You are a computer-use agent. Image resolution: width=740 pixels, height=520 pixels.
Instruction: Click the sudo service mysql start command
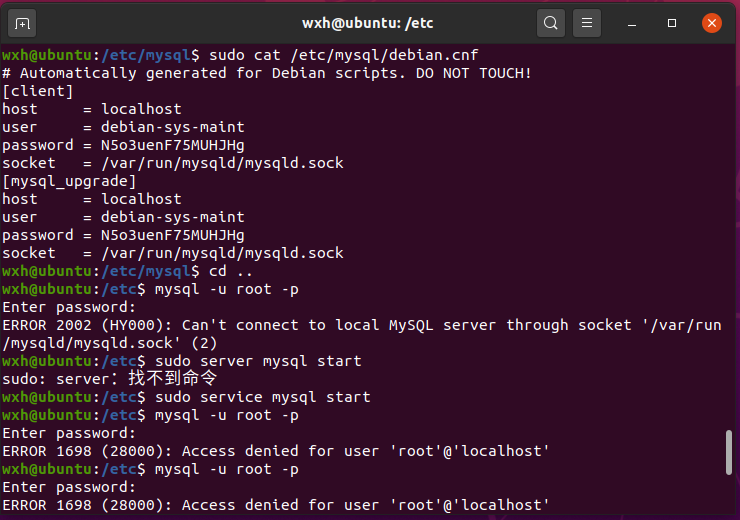click(x=262, y=397)
